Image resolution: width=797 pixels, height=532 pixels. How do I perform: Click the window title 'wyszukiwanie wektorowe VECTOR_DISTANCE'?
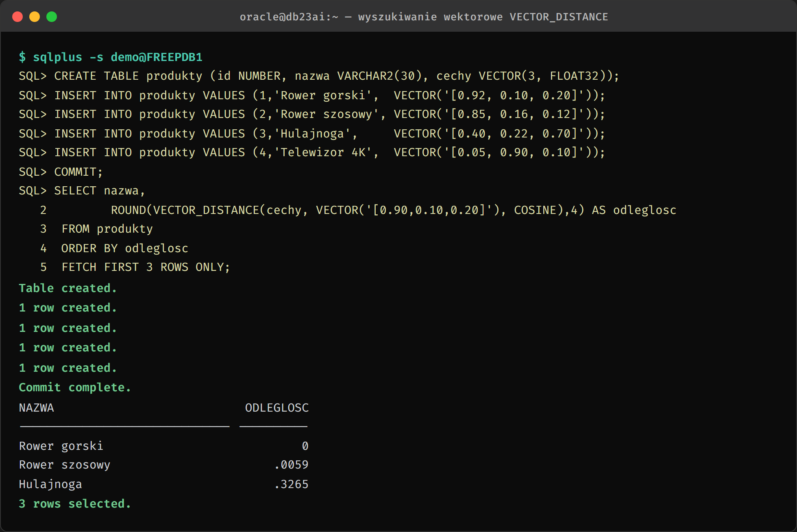(x=483, y=17)
